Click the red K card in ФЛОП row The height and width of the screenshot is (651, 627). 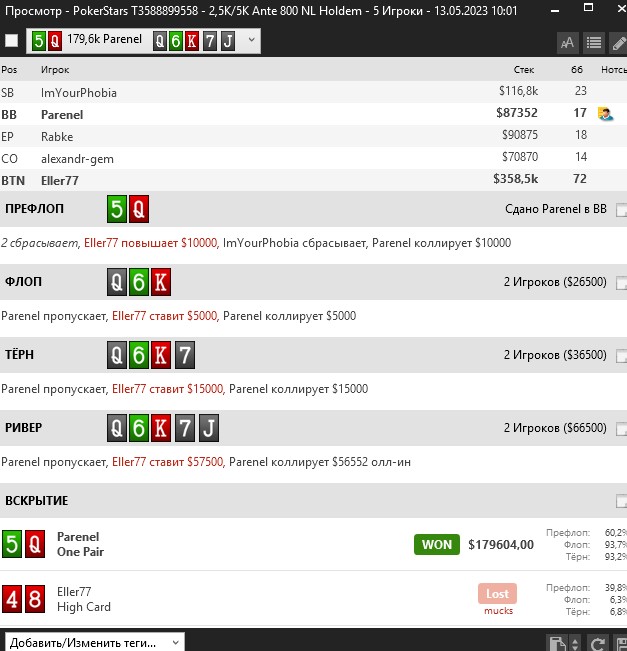tap(161, 282)
